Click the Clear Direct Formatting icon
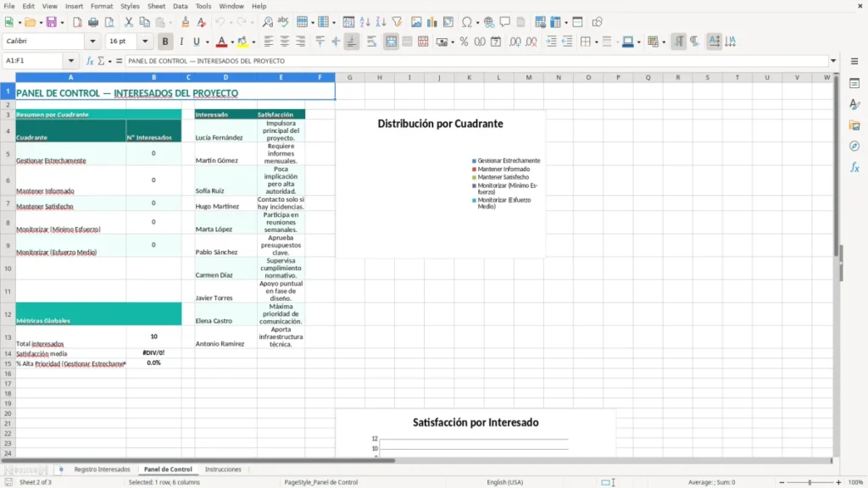The width and height of the screenshot is (868, 488). click(202, 22)
